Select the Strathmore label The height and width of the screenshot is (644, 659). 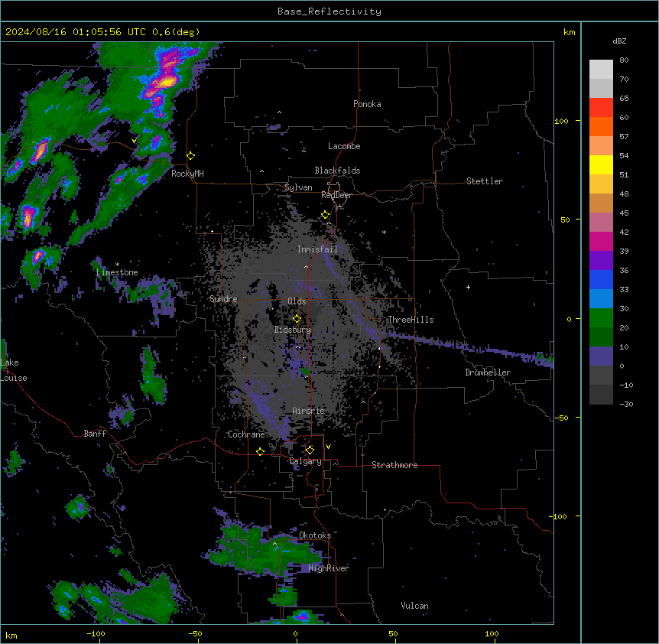pyautogui.click(x=394, y=465)
